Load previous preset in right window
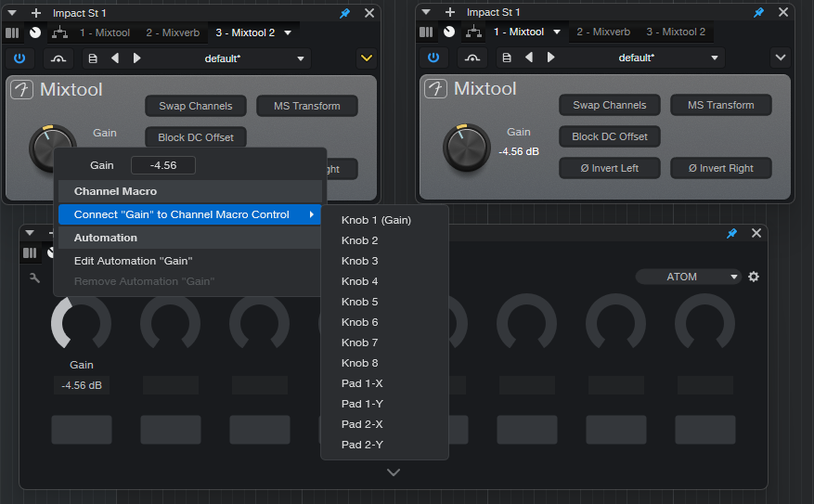 pyautogui.click(x=529, y=58)
